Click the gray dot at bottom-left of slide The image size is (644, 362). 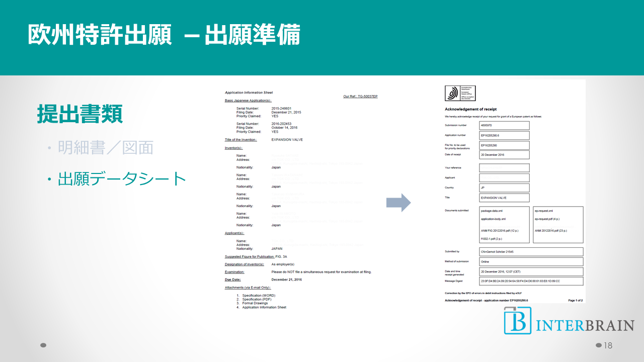click(x=43, y=345)
